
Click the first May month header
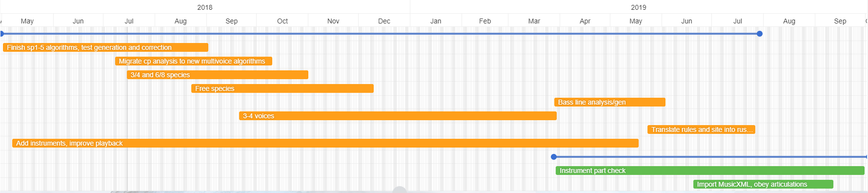(27, 21)
